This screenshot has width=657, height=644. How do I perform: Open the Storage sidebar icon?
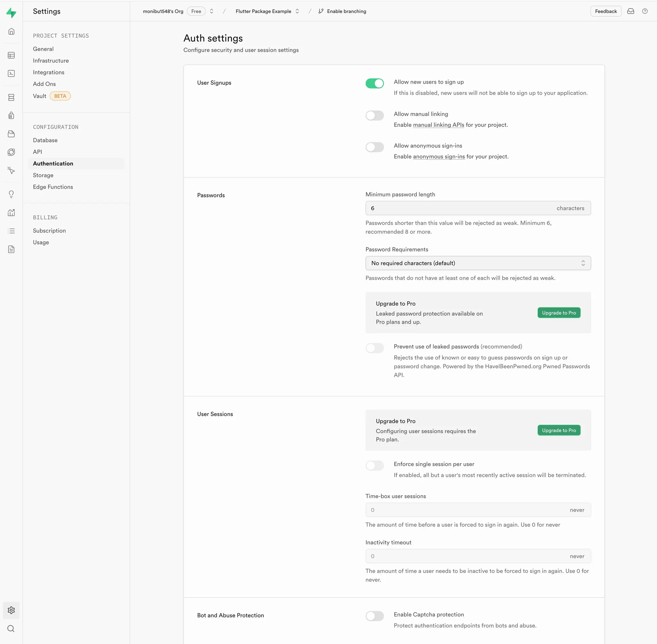click(x=11, y=134)
